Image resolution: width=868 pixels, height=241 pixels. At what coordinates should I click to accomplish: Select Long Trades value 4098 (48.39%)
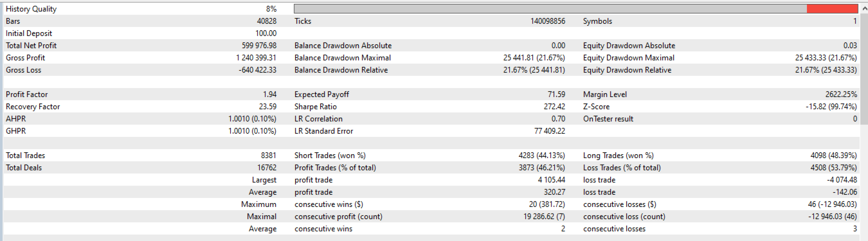click(x=834, y=156)
